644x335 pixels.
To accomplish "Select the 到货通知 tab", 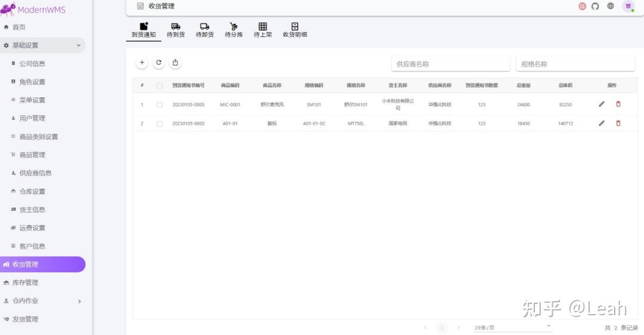I will [x=144, y=30].
